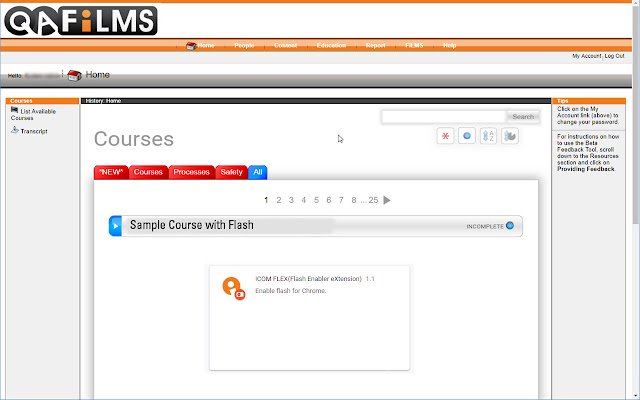Click the ICOM FLEX extension icon
This screenshot has height=400, width=640.
coord(233,289)
